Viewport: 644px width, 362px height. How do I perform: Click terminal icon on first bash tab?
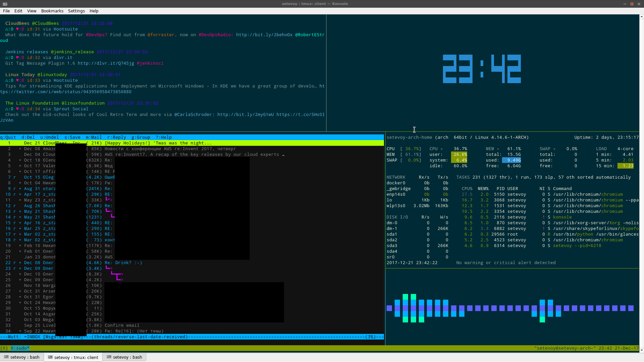coord(6,357)
